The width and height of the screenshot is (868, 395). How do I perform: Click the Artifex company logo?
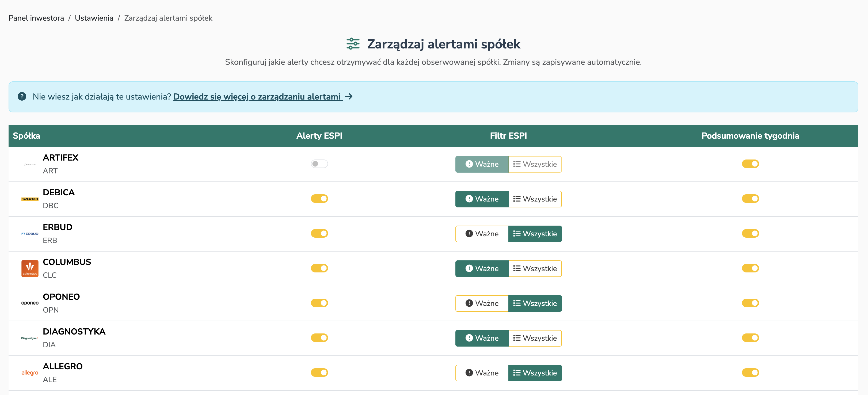(30, 164)
